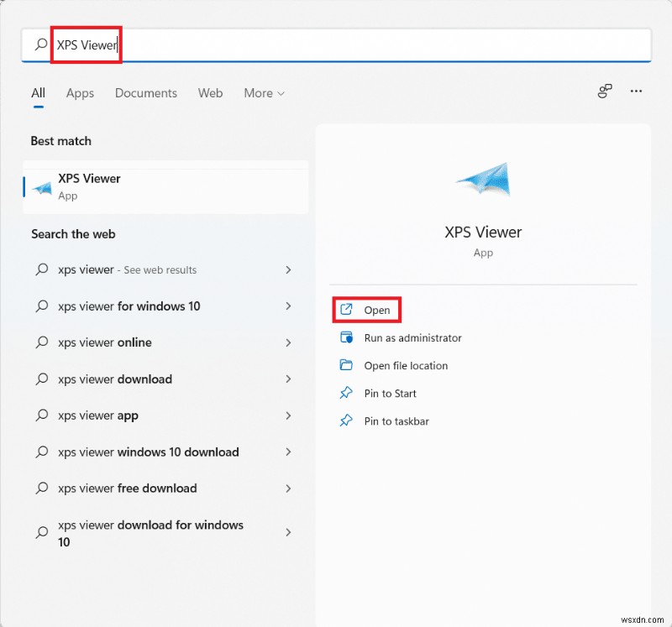Click search icon beside 'xps viewer for windows 10'
The image size is (672, 627).
[41, 306]
